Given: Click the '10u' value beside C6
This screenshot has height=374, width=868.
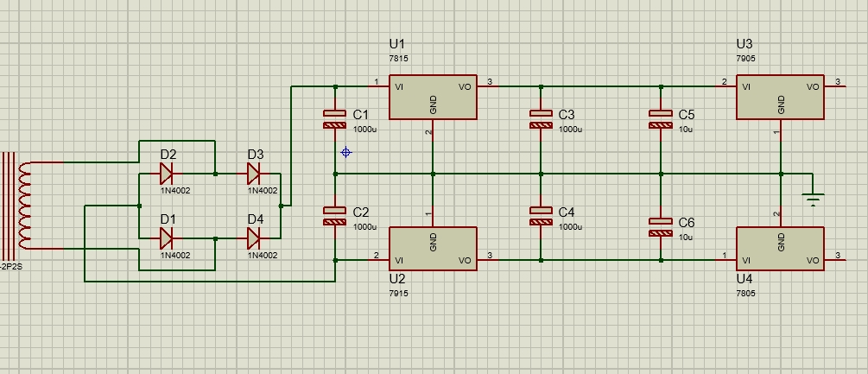Looking at the screenshot, I should [x=685, y=238].
